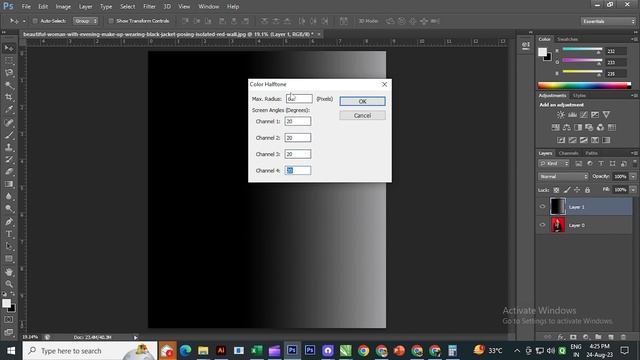Screen dimensions: 640x360
Task: Toggle Quick Mask mode
Action: tap(9, 320)
